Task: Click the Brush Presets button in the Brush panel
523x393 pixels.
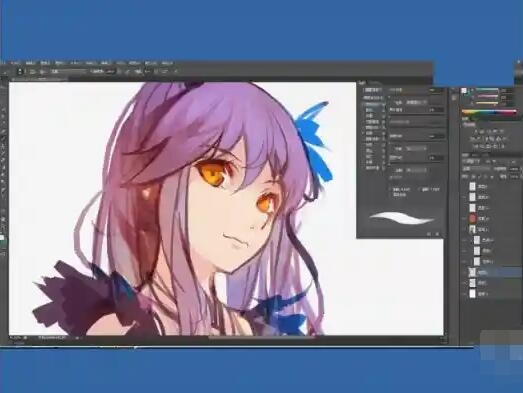Action: [x=373, y=90]
